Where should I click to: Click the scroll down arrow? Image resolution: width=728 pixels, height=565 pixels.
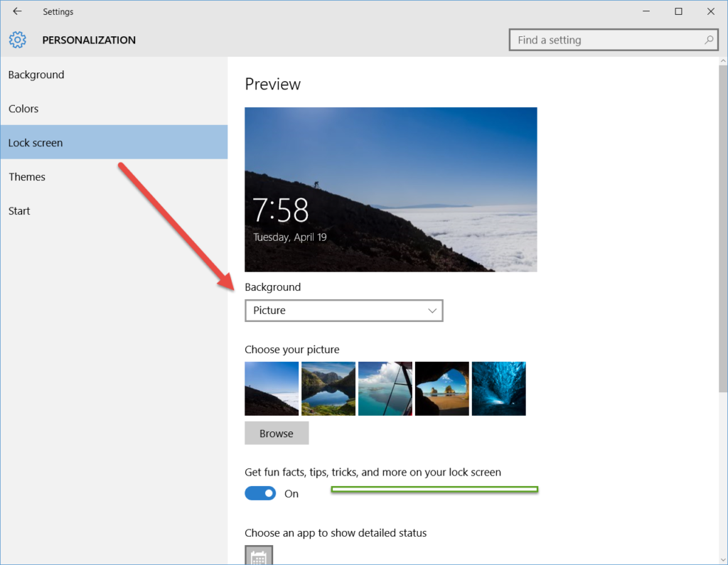tap(723, 560)
